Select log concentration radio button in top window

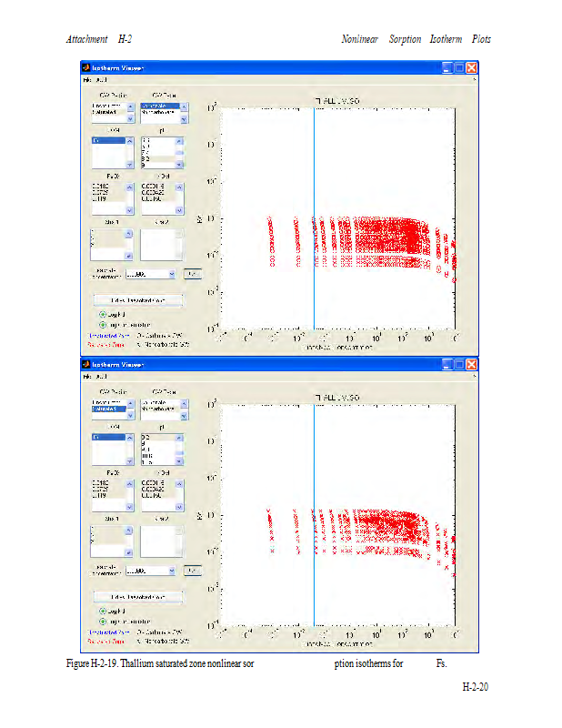[x=103, y=325]
